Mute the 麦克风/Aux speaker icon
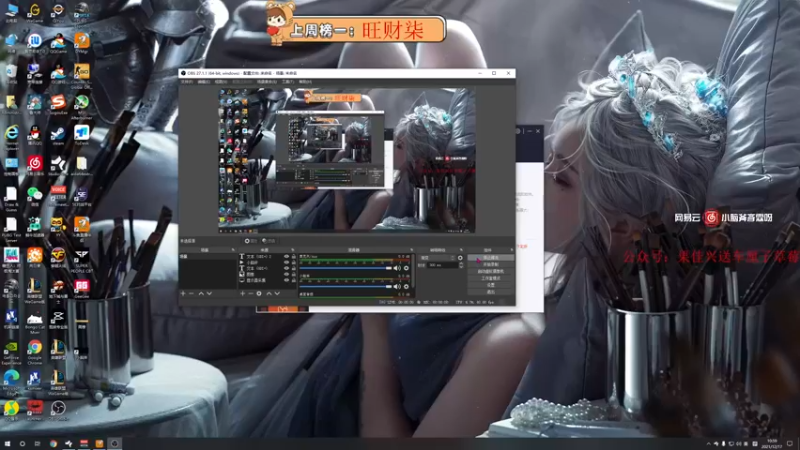 tap(397, 268)
